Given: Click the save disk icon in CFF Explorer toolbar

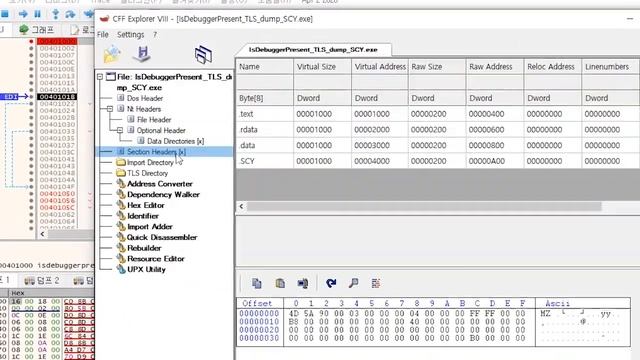Looking at the screenshot, I should click(x=142, y=54).
